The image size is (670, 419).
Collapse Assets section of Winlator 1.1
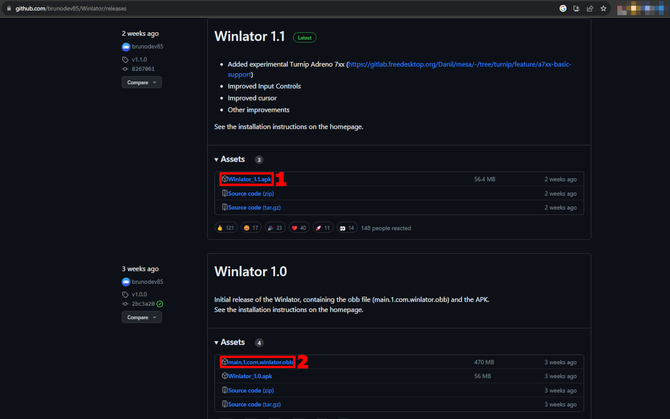pyautogui.click(x=230, y=159)
